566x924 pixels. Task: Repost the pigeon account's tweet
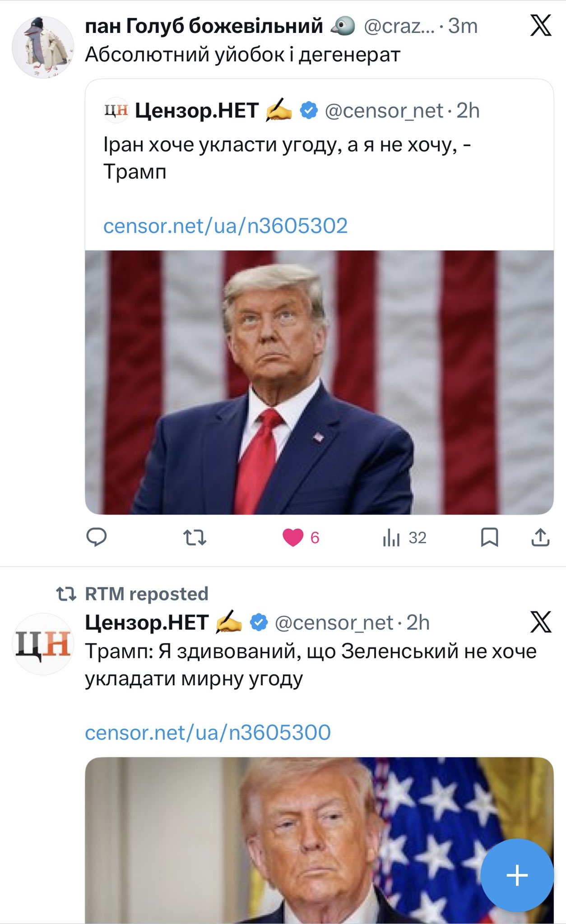[x=195, y=537]
